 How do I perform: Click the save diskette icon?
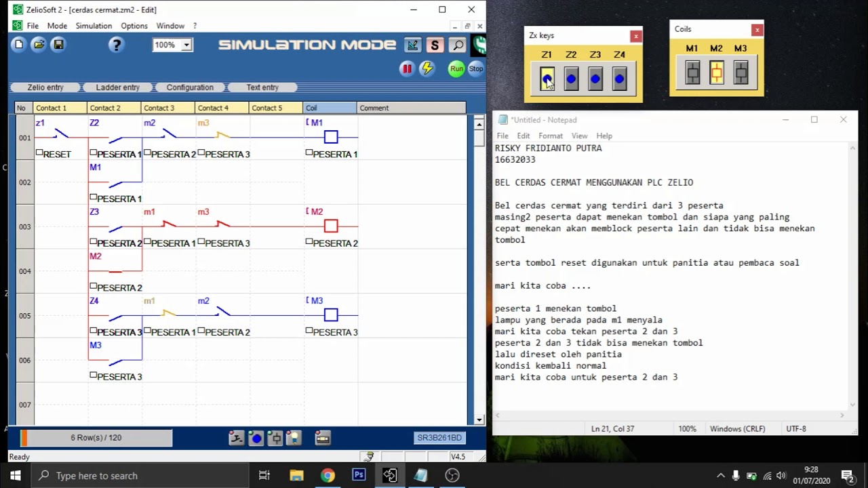pos(58,45)
